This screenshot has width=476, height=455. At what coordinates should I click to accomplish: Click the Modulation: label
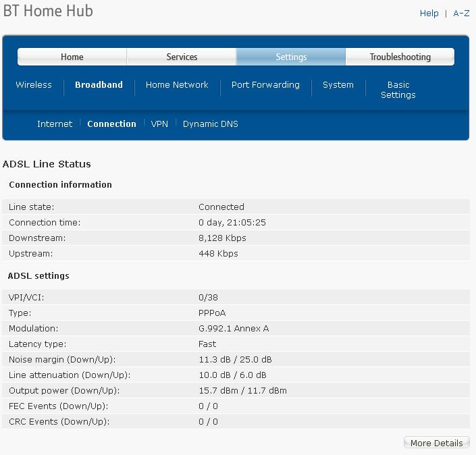click(x=33, y=329)
